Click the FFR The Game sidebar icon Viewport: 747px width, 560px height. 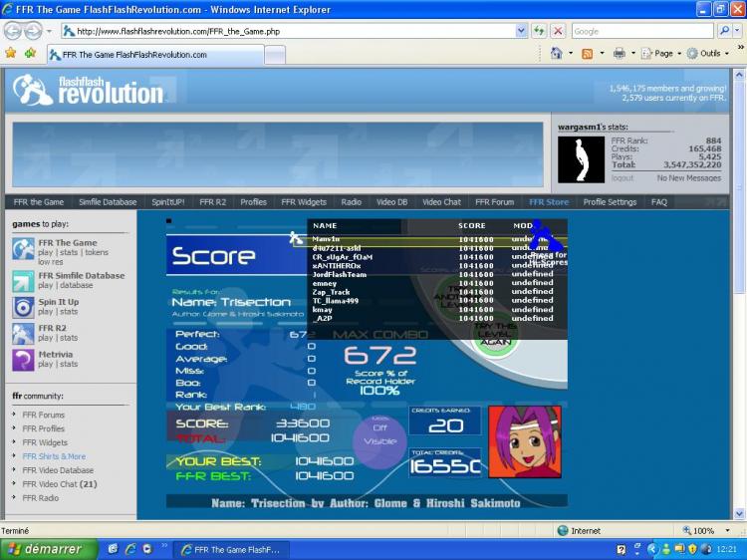(23, 248)
